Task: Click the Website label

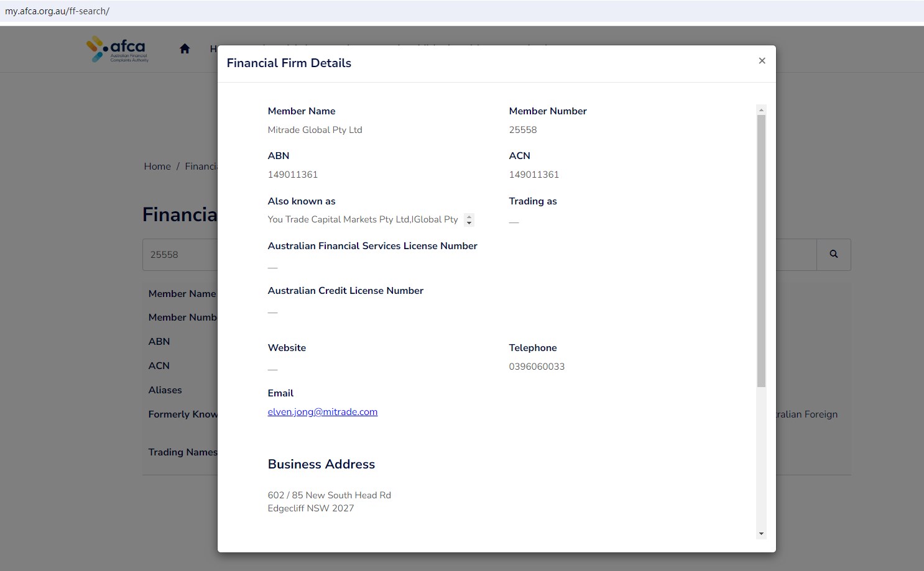Action: point(287,348)
